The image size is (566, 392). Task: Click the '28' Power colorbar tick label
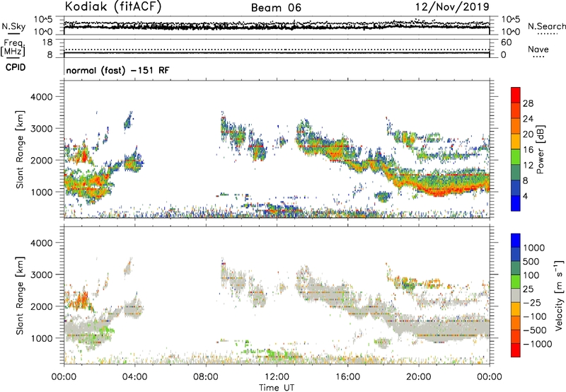tap(528, 103)
